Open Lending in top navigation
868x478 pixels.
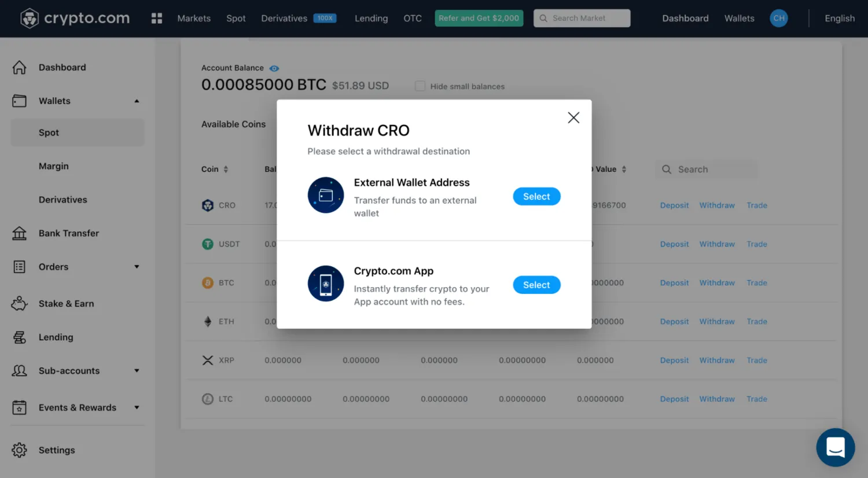372,19
